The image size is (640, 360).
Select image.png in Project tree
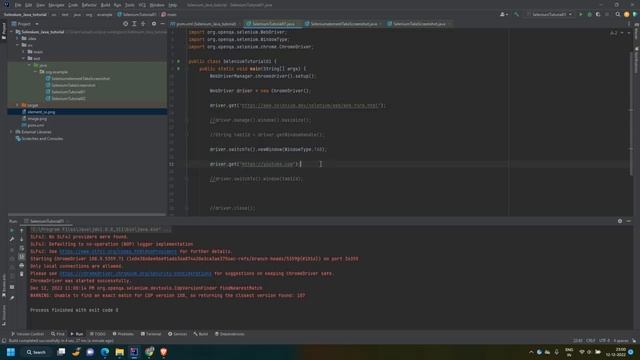37,118
